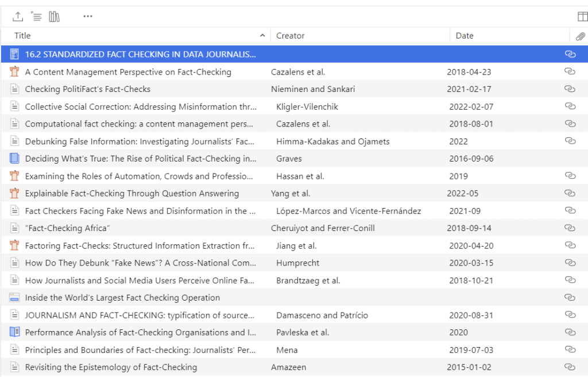Select Computational fact checking title
This screenshot has height=377, width=588.
139,124
